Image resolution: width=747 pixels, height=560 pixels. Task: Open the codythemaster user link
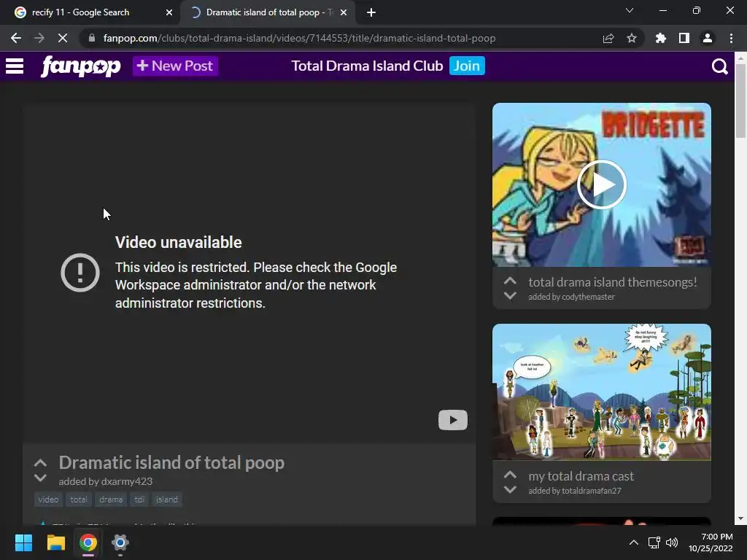click(589, 297)
